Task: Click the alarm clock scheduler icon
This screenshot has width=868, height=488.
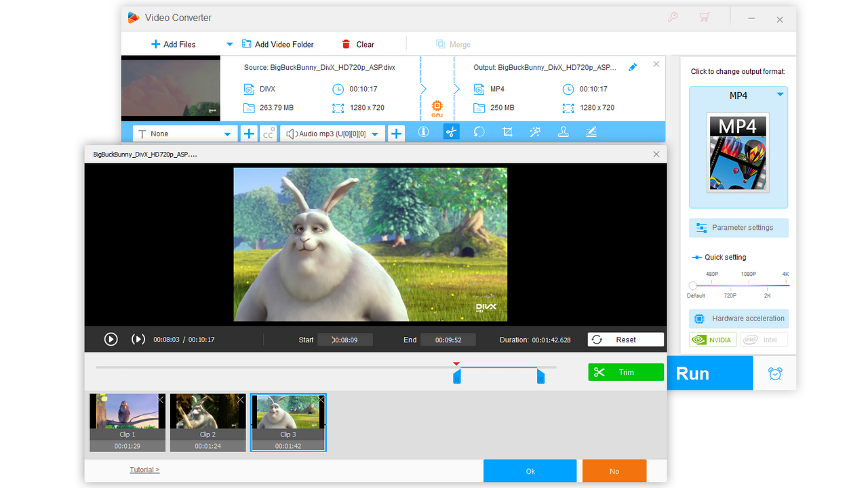Action: tap(775, 373)
